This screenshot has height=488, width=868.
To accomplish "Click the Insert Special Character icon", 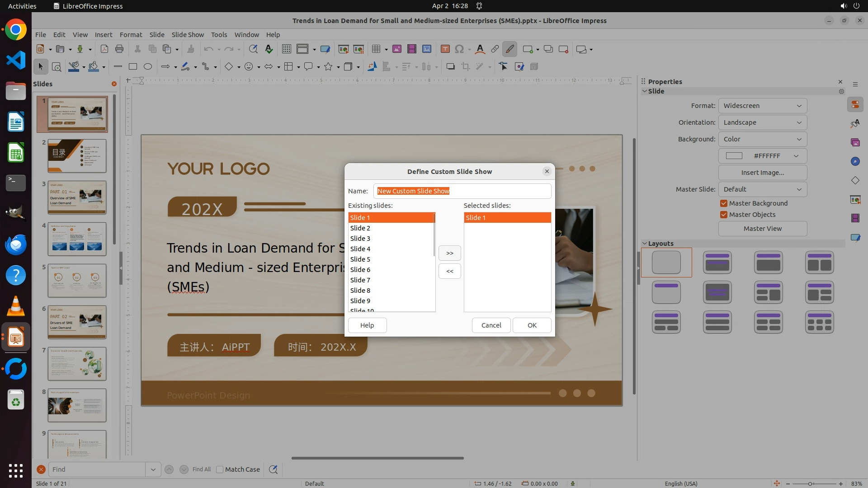I will pyautogui.click(x=459, y=49).
